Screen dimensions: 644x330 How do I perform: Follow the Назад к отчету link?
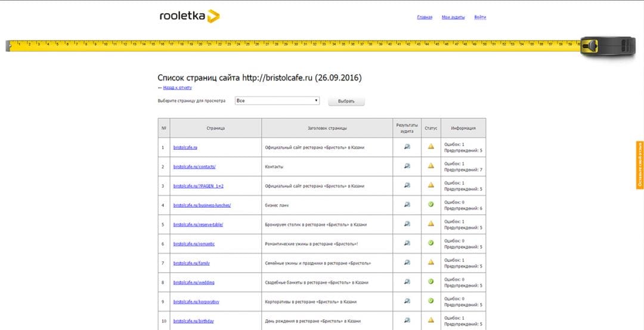(178, 88)
